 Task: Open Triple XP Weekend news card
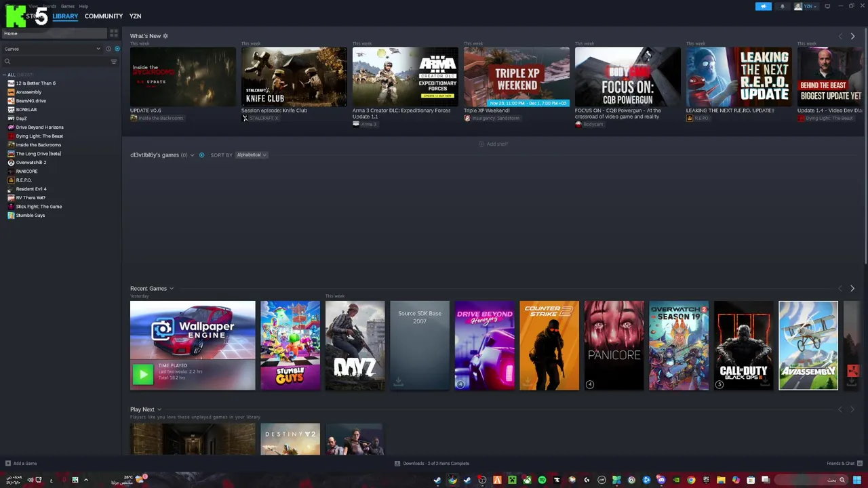517,77
